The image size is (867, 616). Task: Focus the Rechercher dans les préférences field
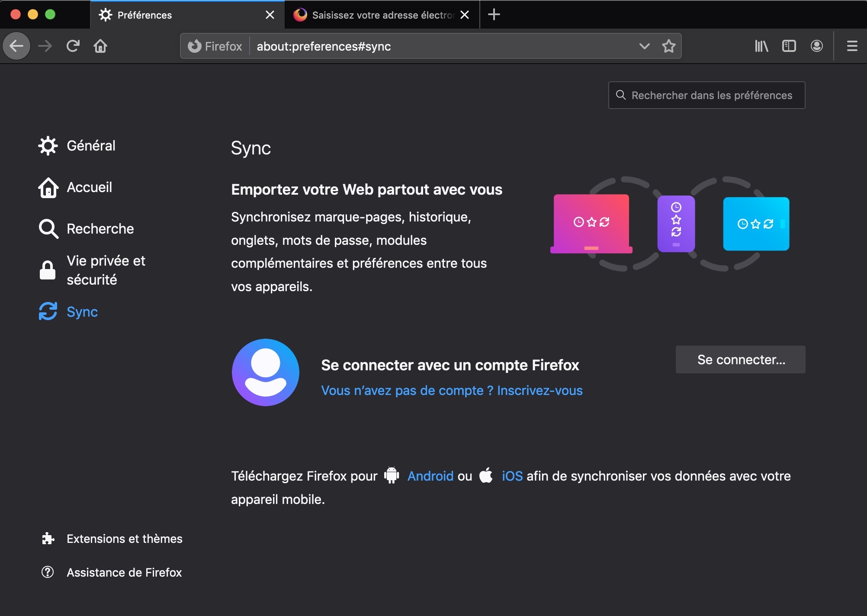[711, 95]
